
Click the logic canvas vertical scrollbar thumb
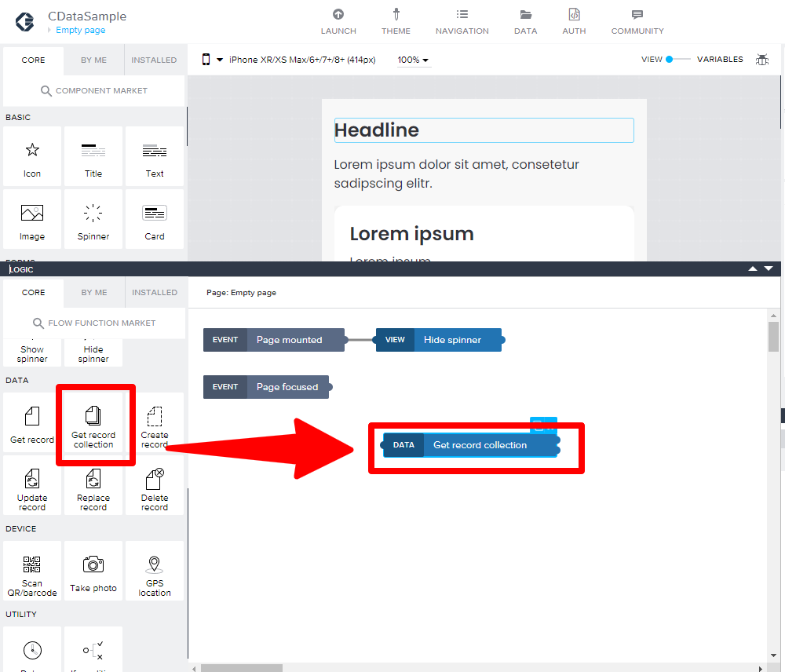773,337
